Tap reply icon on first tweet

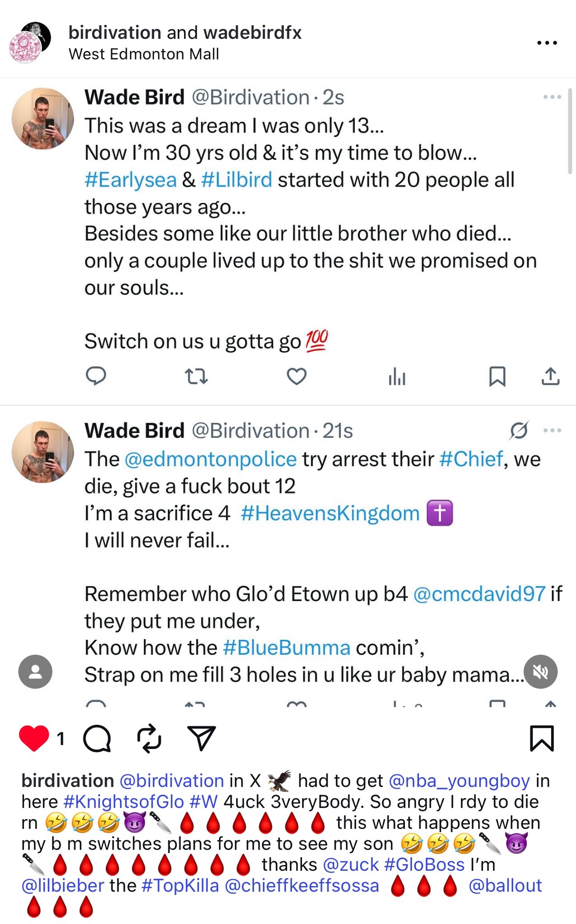point(96,376)
